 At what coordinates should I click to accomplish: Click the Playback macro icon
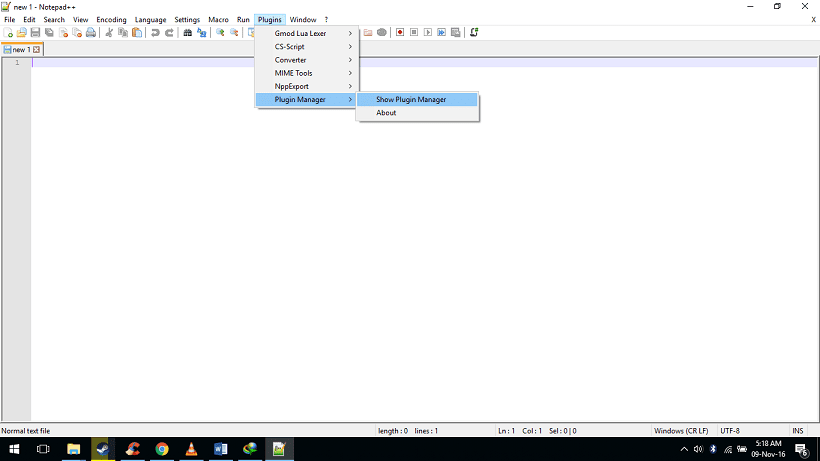[428, 33]
